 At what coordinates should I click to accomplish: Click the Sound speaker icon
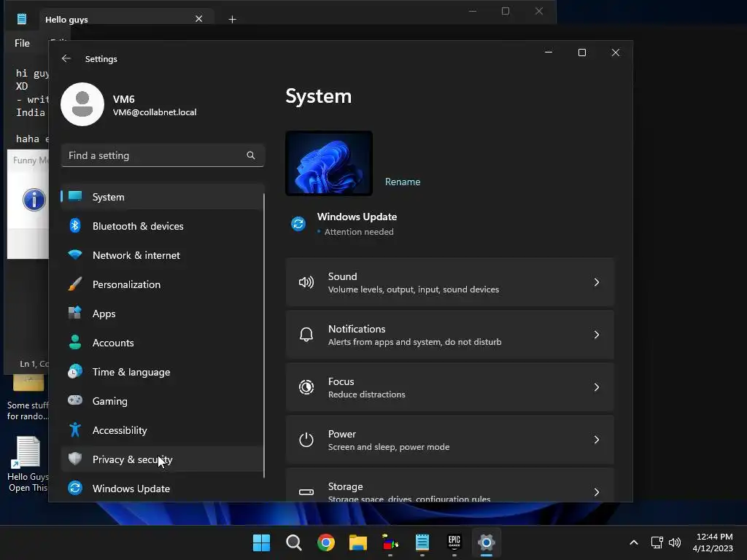pyautogui.click(x=306, y=282)
